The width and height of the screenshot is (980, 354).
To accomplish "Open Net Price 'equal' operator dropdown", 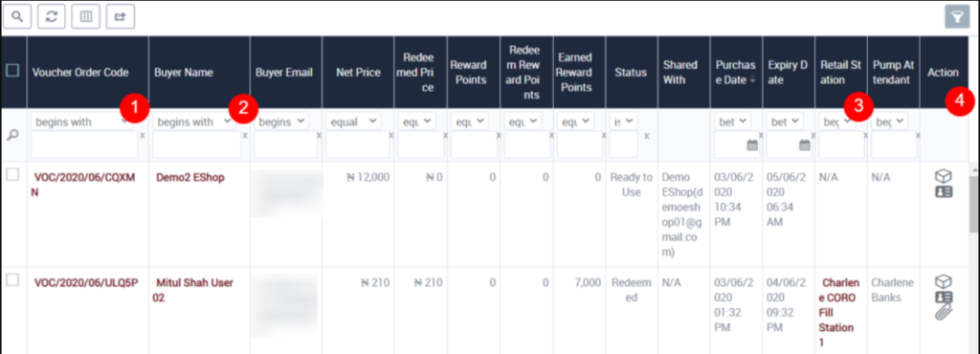I will (x=353, y=122).
